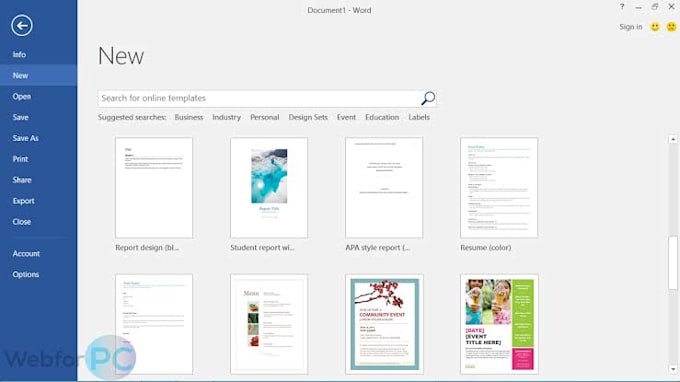Open the Export page
Image resolution: width=680 pixels, height=382 pixels.
pos(23,201)
